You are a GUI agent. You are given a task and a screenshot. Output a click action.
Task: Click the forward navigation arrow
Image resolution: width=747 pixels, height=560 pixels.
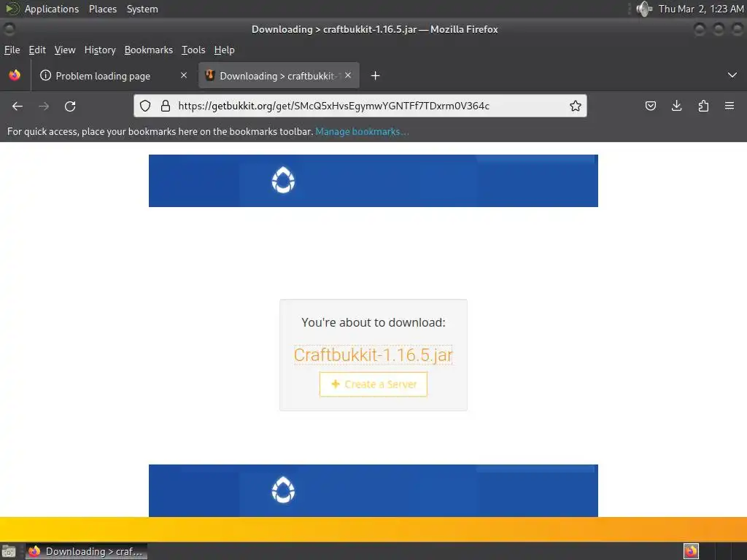[44, 106]
